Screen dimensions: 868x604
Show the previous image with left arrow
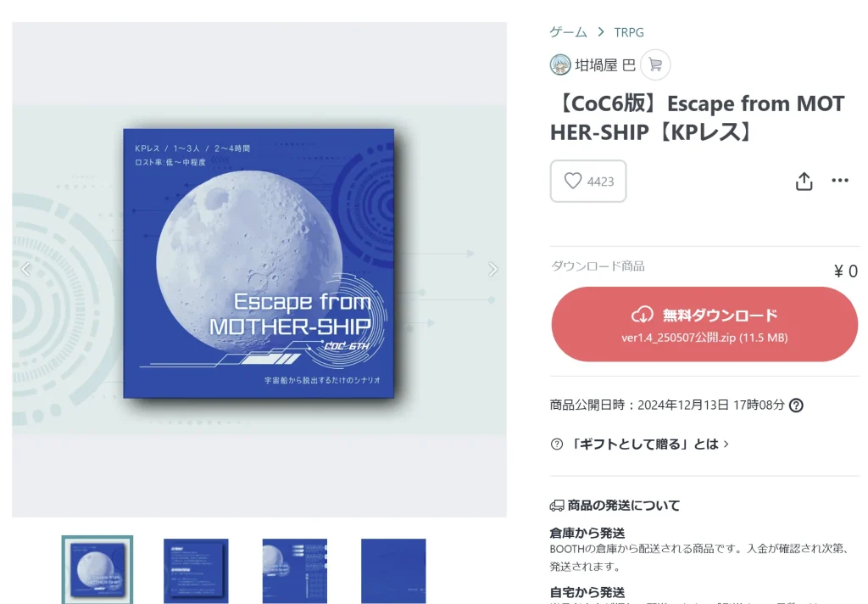25,269
